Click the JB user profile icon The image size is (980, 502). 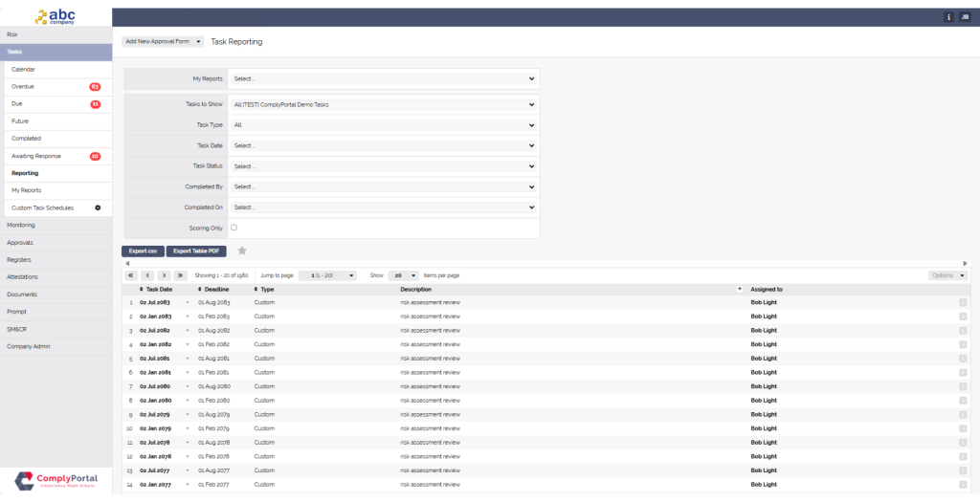pos(964,16)
